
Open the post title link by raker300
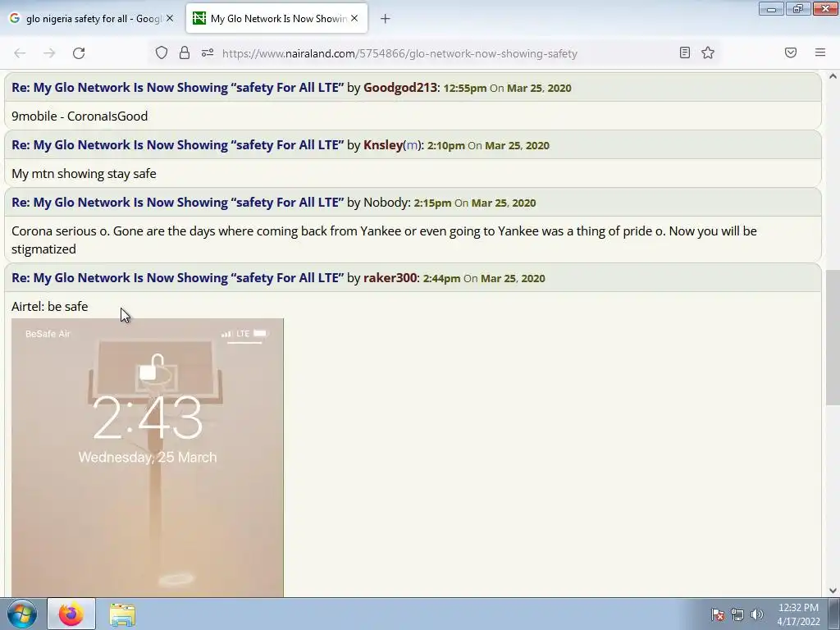coord(177,277)
